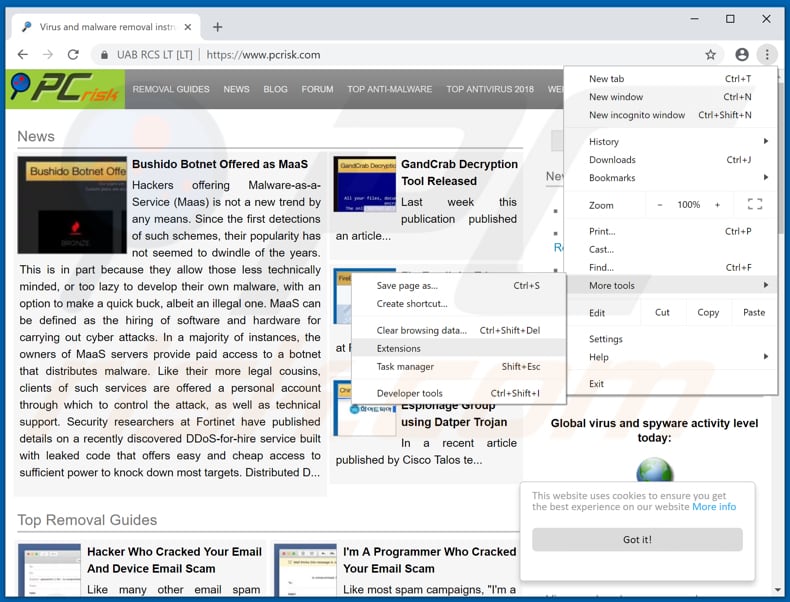Click the GandCrab Decryption article thumbnail
The width and height of the screenshot is (790, 602).
(x=365, y=184)
